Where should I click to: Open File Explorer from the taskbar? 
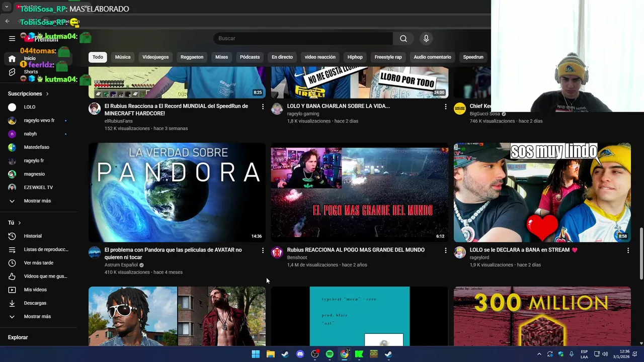[x=270, y=354]
